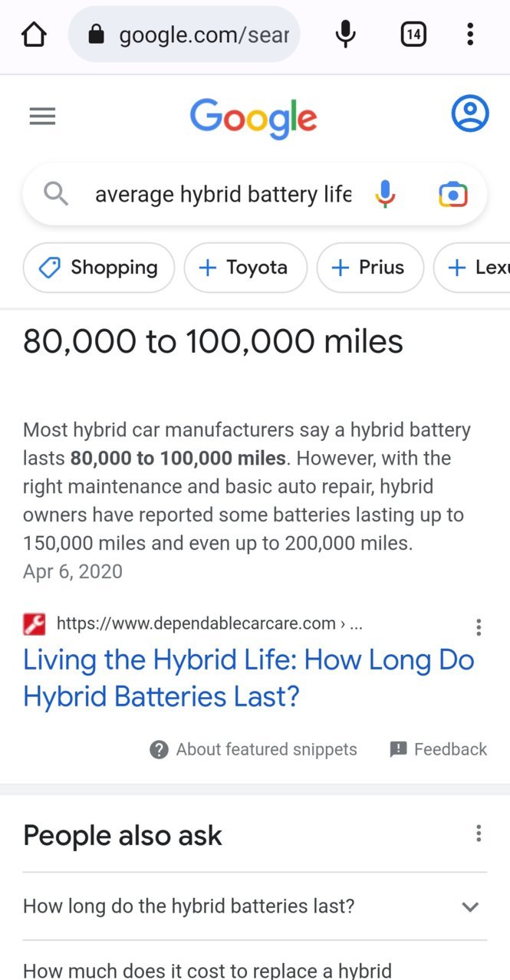This screenshot has height=980, width=510.
Task: Open options for dependablecarcare.com result
Action: pyautogui.click(x=479, y=627)
